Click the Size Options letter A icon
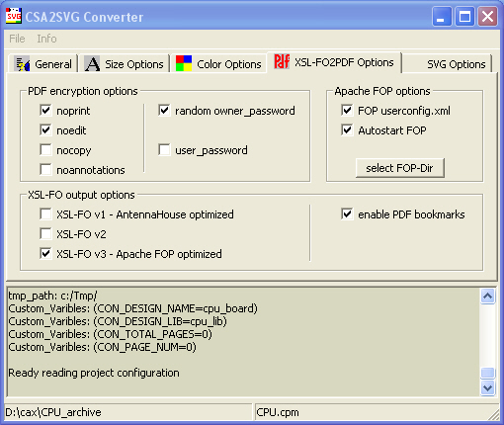Image resolution: width=504 pixels, height=425 pixels. point(92,63)
